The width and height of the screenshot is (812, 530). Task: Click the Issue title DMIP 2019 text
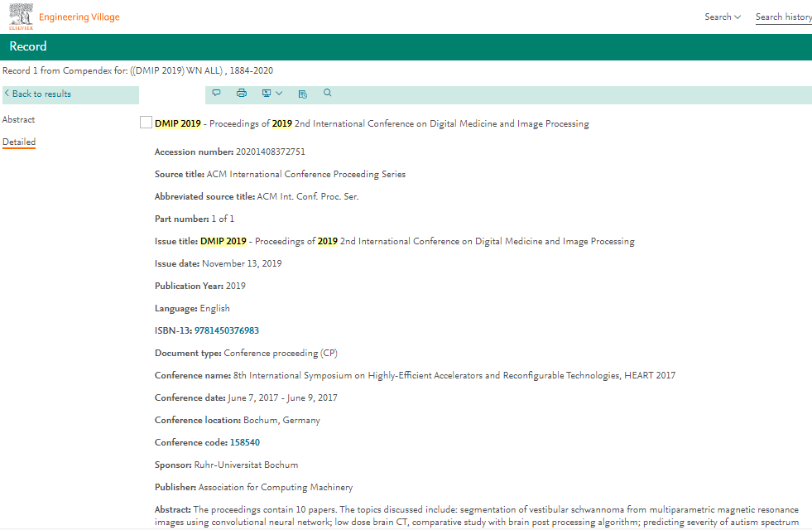[x=417, y=242]
